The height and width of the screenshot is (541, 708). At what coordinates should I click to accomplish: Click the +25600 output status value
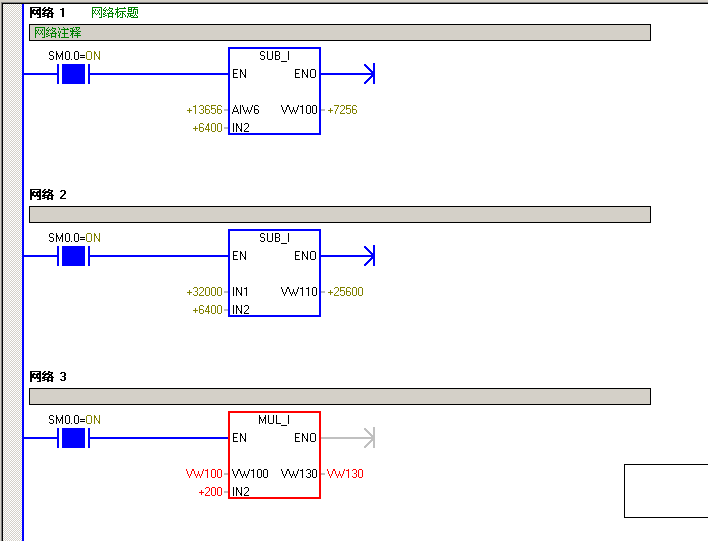345,292
